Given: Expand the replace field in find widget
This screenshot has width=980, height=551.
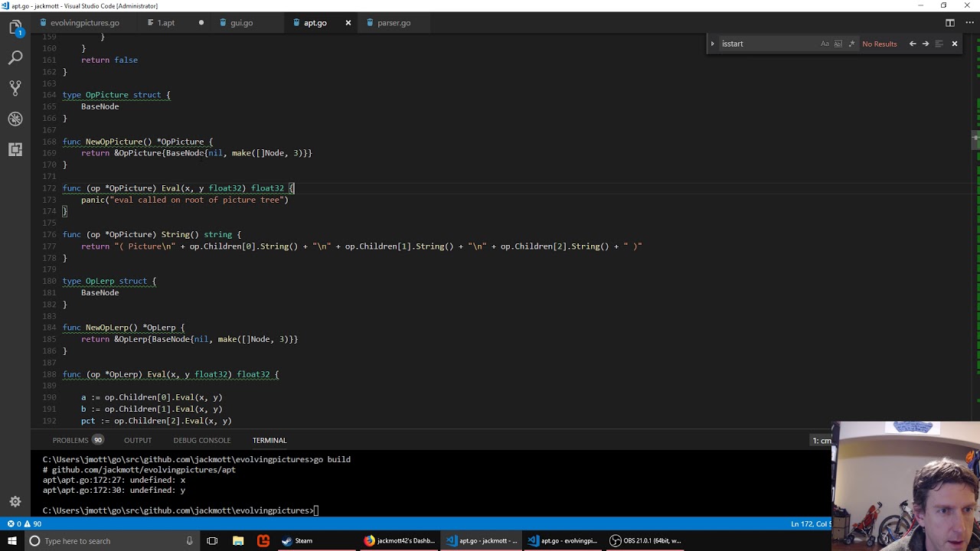Looking at the screenshot, I should click(712, 44).
